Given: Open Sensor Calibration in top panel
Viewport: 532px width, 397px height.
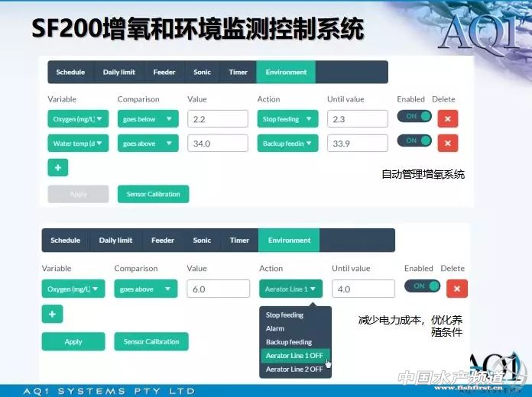Looking at the screenshot, I should point(153,194).
